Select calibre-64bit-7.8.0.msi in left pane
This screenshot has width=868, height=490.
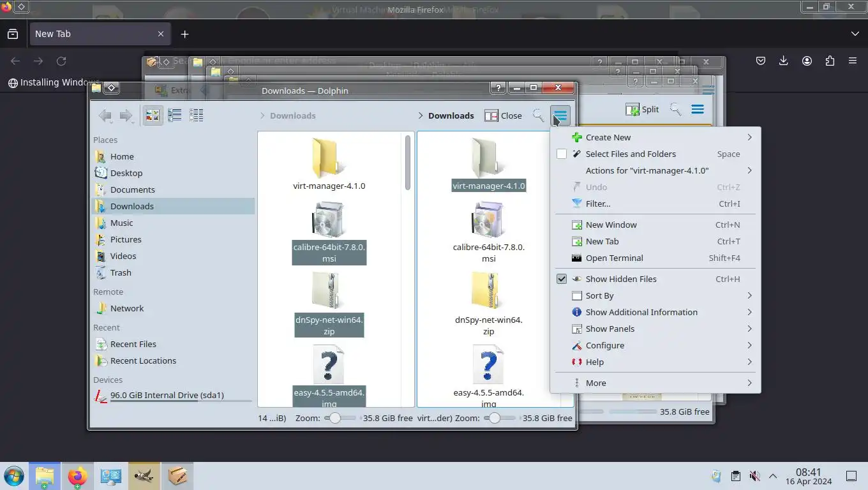click(x=329, y=232)
